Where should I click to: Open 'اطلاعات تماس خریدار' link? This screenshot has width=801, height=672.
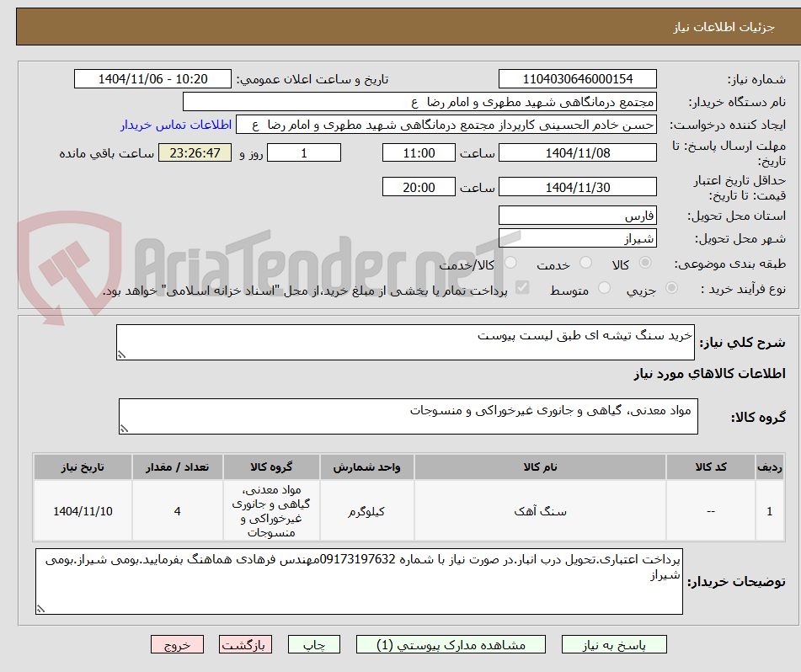[x=176, y=125]
